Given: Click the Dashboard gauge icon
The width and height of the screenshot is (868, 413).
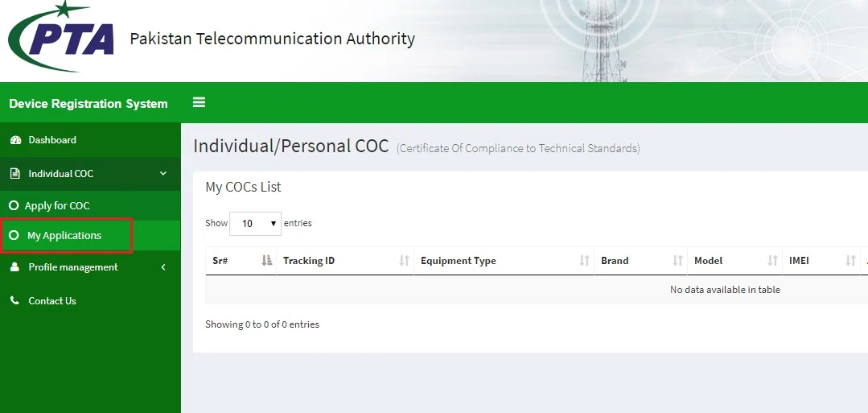Looking at the screenshot, I should tap(14, 140).
